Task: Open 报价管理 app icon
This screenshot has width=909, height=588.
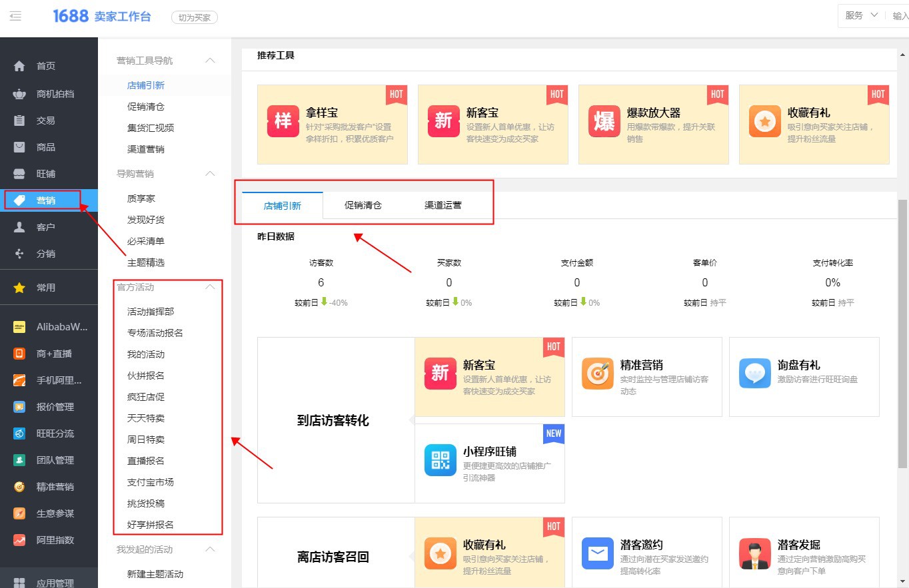Action: [19, 407]
